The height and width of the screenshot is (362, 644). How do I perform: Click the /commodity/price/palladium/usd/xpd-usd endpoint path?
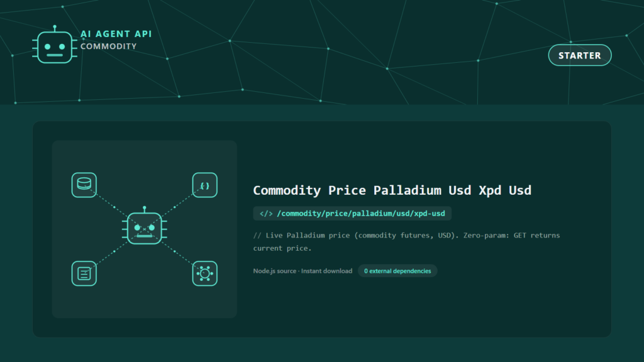point(361,214)
